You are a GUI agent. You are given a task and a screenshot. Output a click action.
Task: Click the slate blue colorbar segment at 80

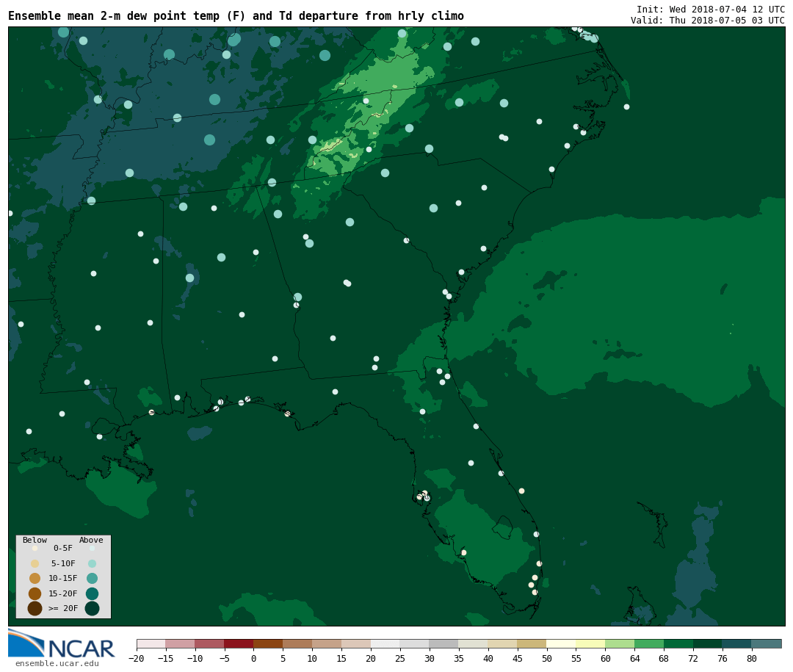(x=766, y=643)
